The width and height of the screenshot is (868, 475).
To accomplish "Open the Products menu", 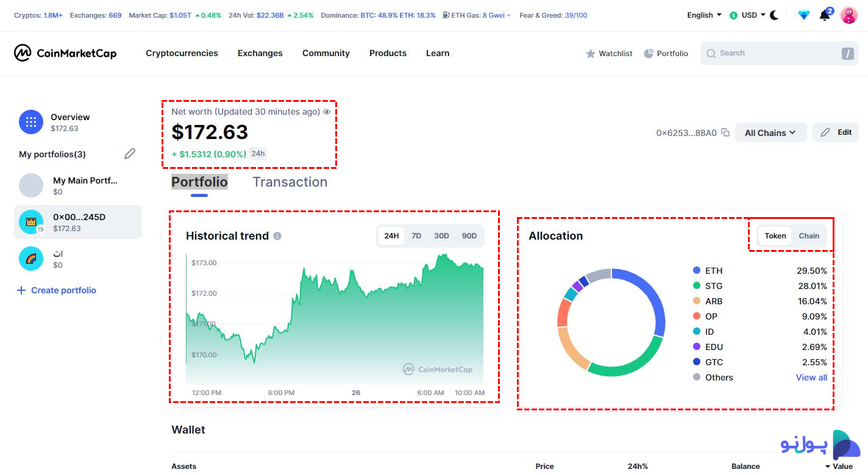I will click(388, 53).
